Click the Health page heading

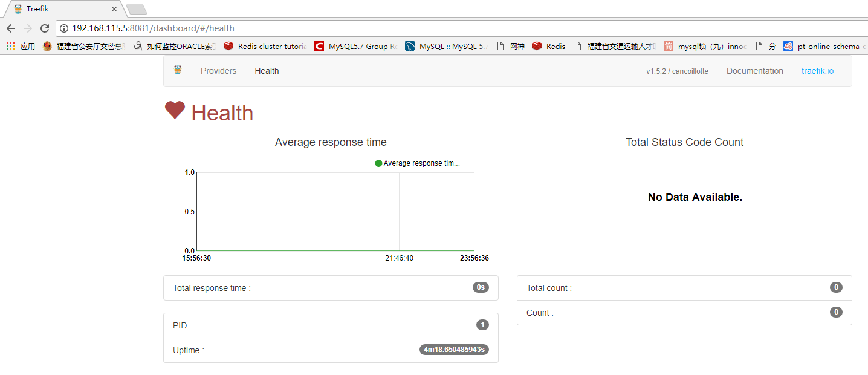click(222, 113)
